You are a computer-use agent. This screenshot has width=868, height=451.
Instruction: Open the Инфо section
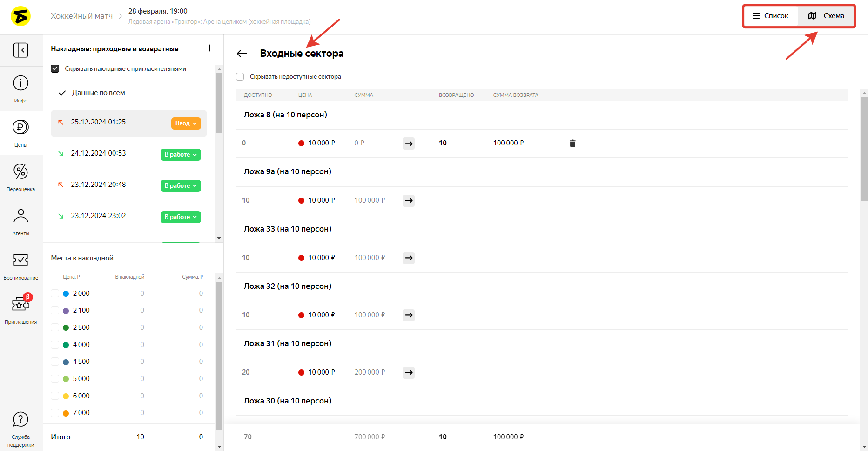20,89
